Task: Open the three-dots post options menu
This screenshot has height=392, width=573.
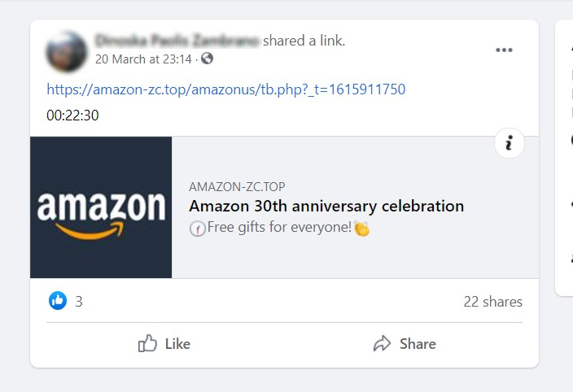Action: point(504,50)
